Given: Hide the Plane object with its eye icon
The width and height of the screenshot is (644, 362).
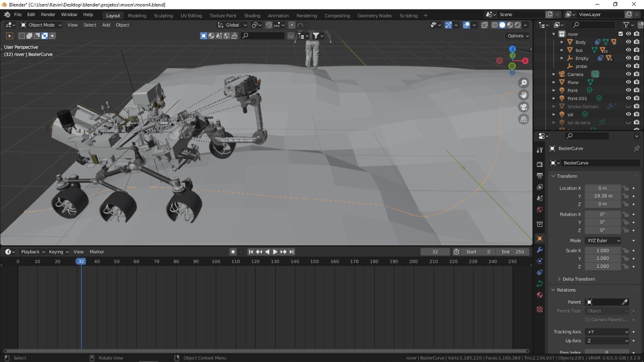Looking at the screenshot, I should [628, 82].
